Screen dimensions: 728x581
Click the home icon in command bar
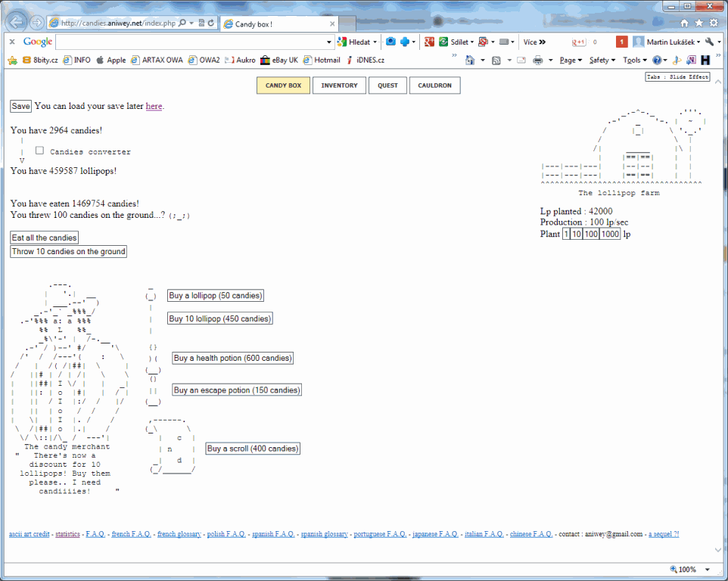click(x=470, y=60)
